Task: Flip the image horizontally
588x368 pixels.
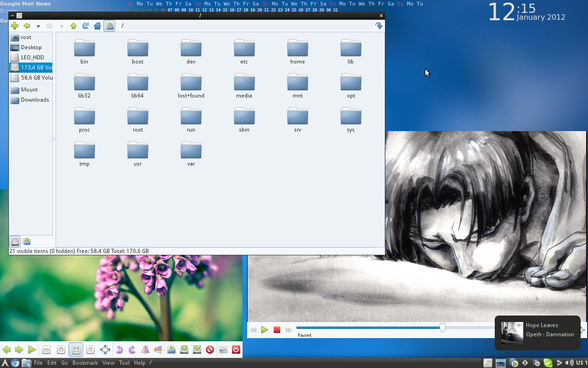Action: point(145,350)
